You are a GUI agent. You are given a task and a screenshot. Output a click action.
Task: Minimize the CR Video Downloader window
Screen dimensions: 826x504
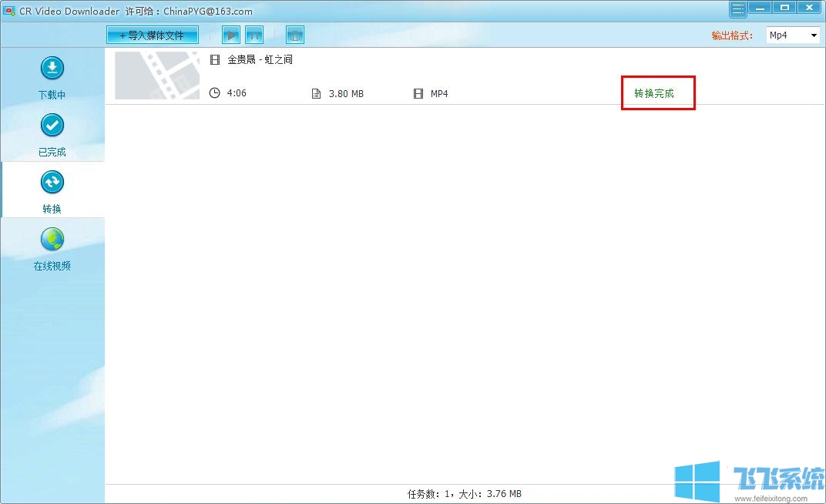[761, 8]
